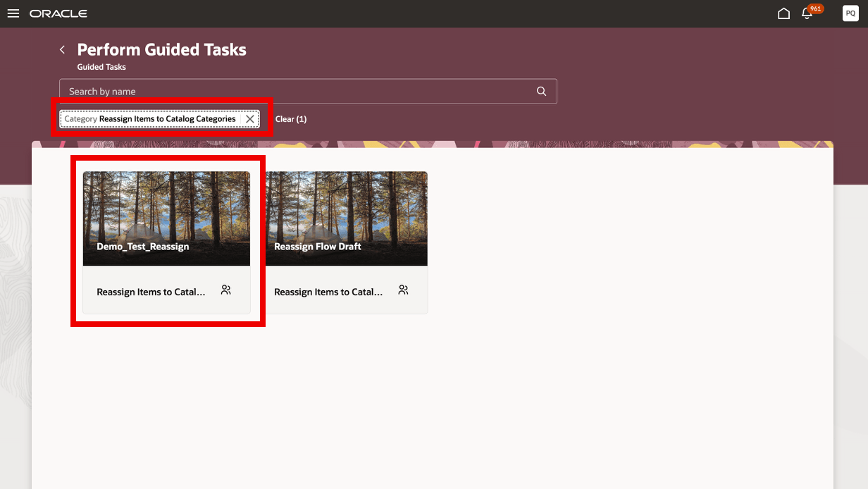Viewport: 868px width, 489px height.
Task: Remove the Category filter chip
Action: tap(250, 118)
